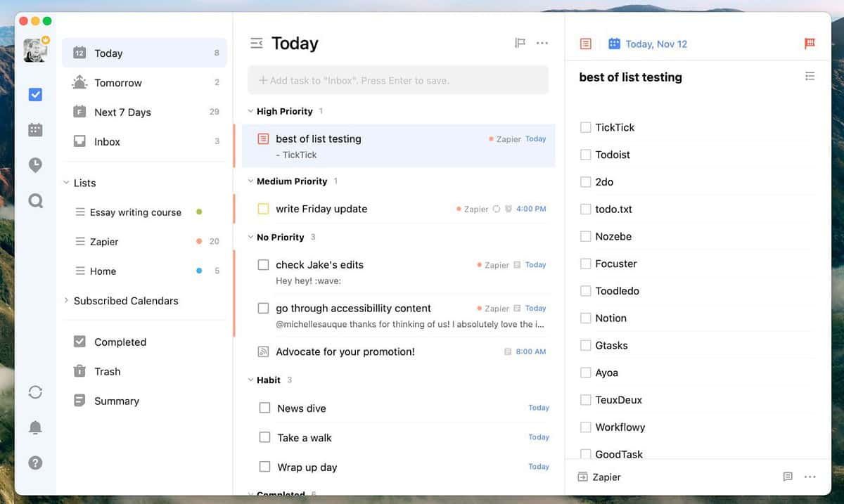Click the green Essay writing course dot
Viewport: 844px width, 504px height.
tap(200, 212)
